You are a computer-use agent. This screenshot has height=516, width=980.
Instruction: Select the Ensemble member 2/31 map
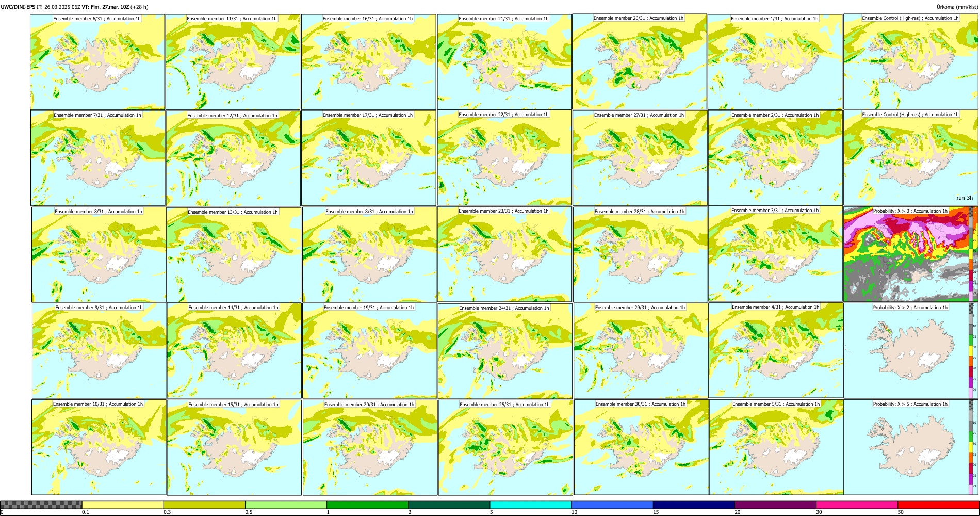coord(775,158)
